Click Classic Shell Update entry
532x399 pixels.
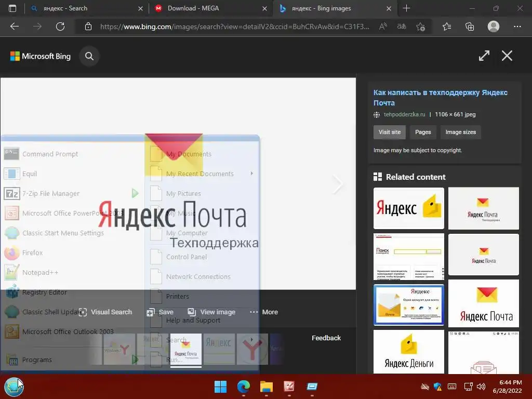click(44, 312)
